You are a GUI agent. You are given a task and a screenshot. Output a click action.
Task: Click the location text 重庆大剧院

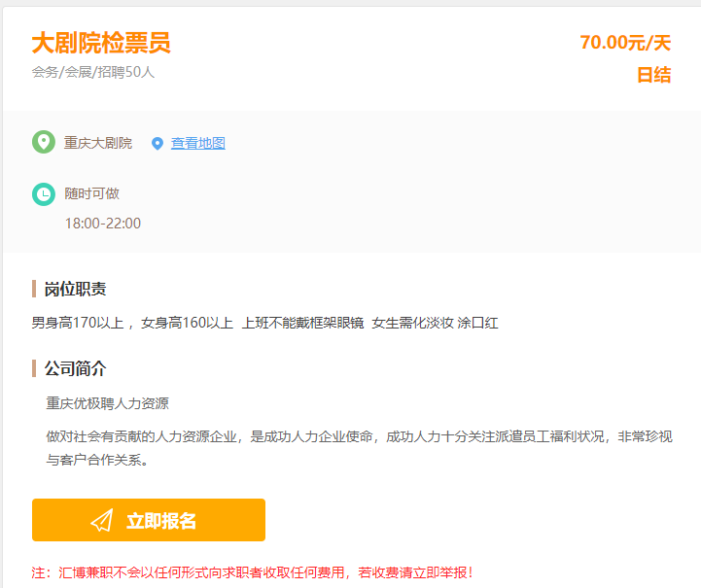pos(98,143)
